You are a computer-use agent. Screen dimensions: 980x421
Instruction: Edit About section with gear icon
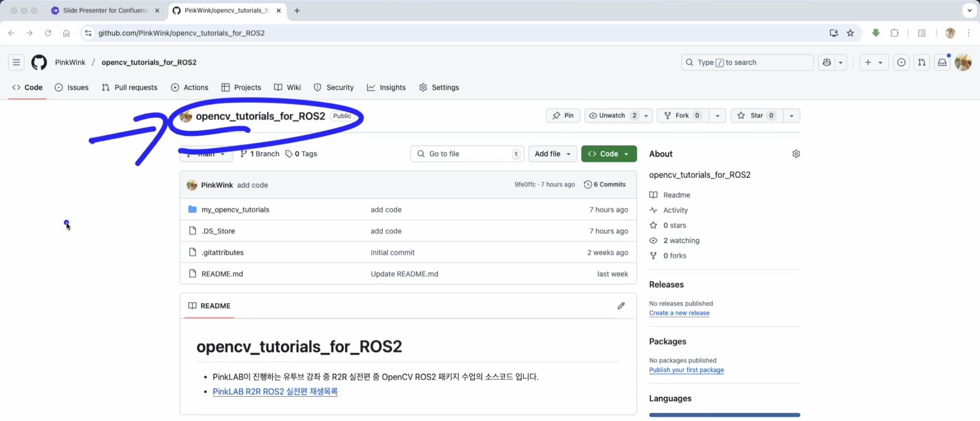click(796, 154)
